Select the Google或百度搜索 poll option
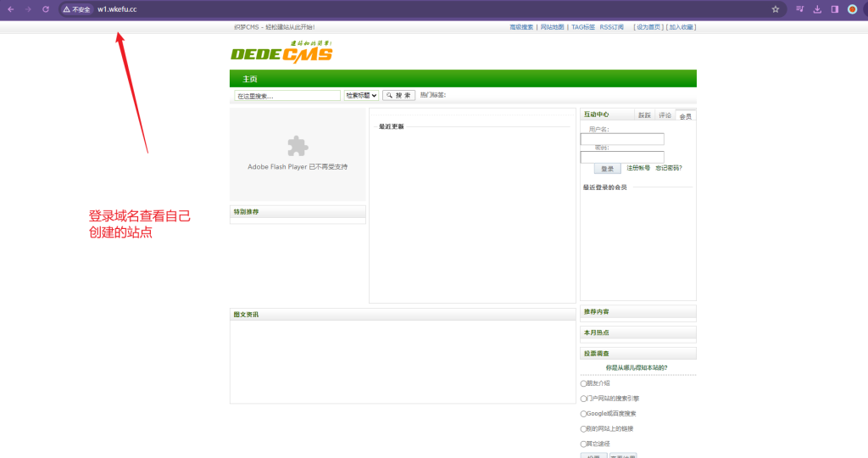Image resolution: width=868 pixels, height=458 pixels. coord(584,414)
